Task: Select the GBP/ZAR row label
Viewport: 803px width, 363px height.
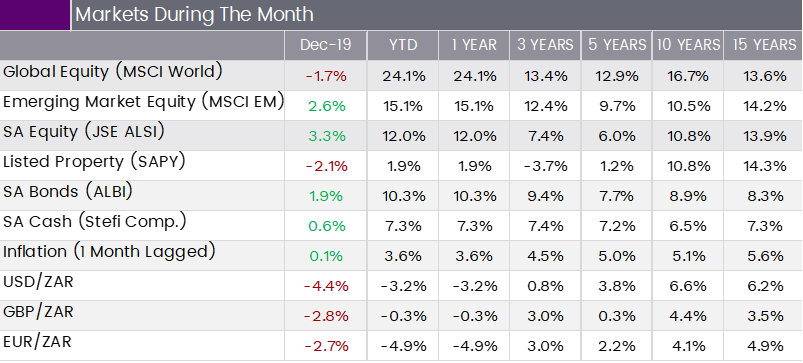Action: pyautogui.click(x=38, y=311)
